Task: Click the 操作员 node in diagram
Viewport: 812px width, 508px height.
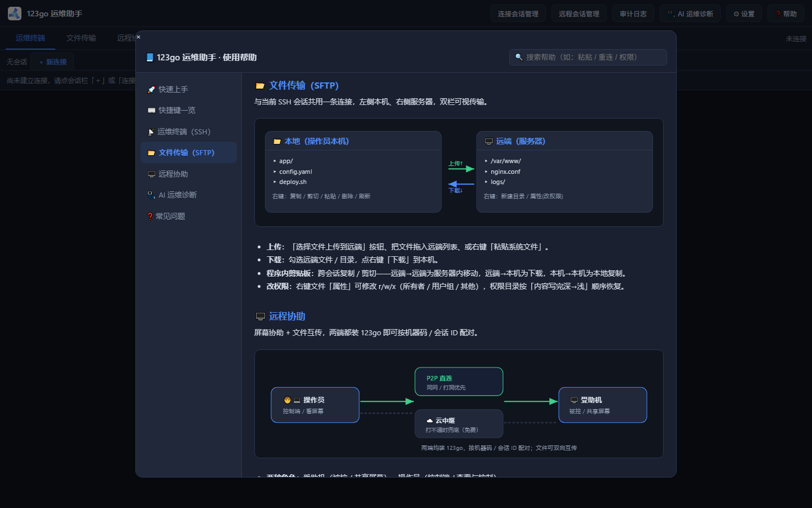Action: coord(315,405)
